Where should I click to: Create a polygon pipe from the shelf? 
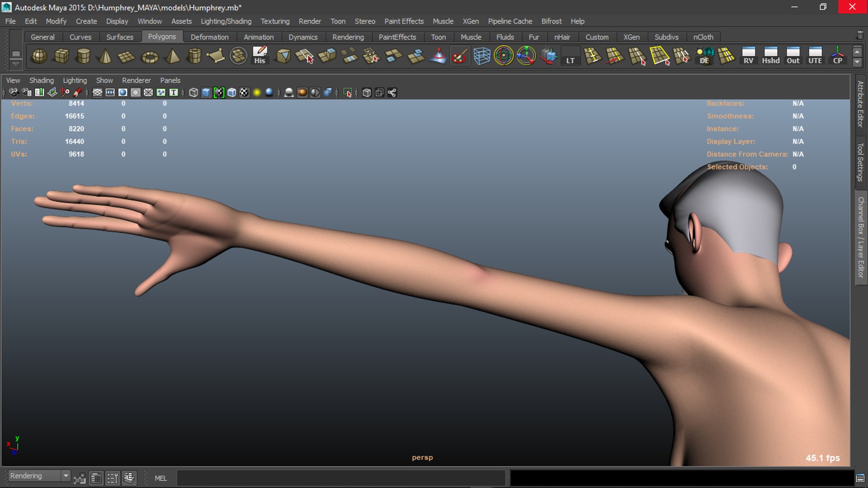click(194, 56)
